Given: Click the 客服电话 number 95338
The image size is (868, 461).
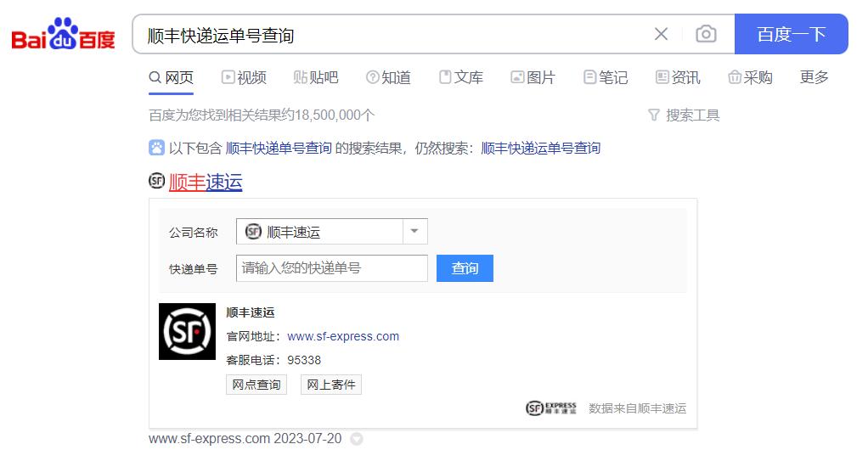Looking at the screenshot, I should click(304, 360).
